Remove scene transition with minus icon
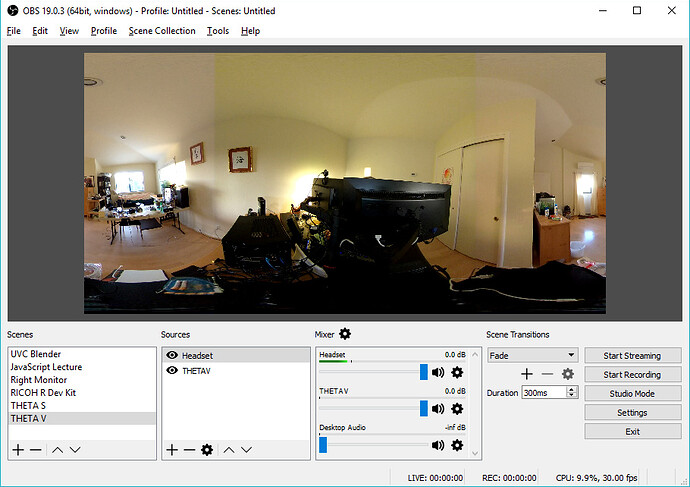690x487 pixels. coord(547,374)
